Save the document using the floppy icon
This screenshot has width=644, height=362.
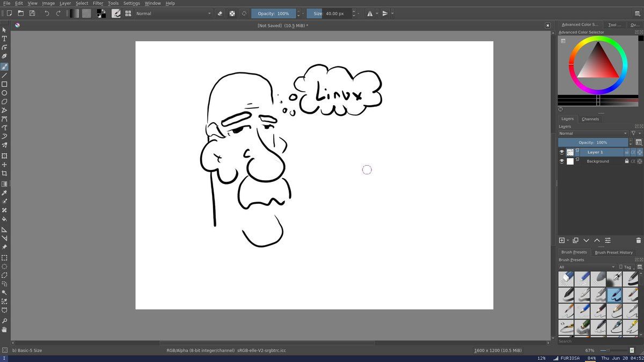pyautogui.click(x=32, y=13)
